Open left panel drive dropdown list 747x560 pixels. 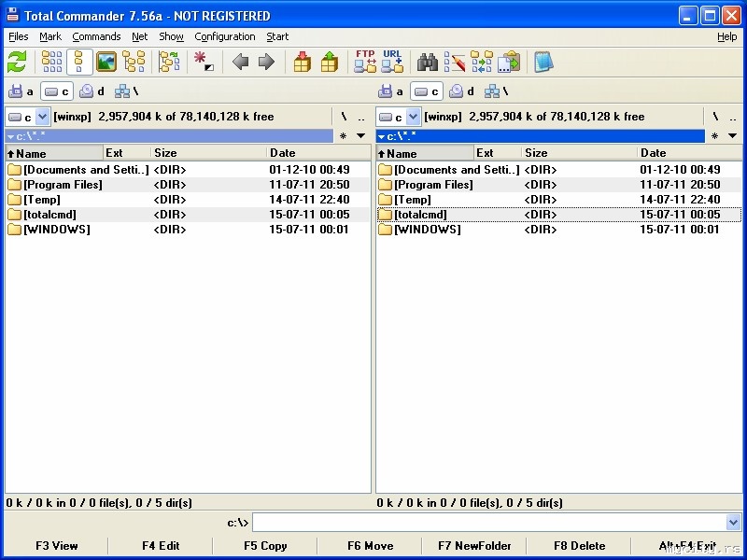(x=42, y=117)
